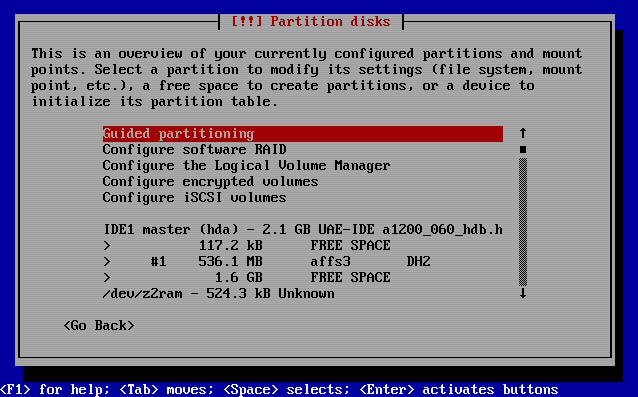The image size is (638, 397).
Task: Select the Guided partitioning option
Action: point(302,134)
